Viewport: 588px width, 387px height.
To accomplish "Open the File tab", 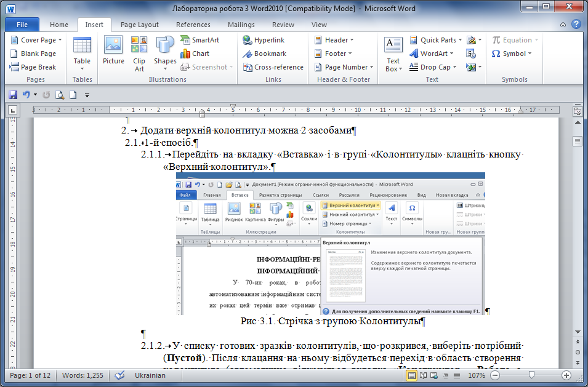I will pyautogui.click(x=22, y=25).
